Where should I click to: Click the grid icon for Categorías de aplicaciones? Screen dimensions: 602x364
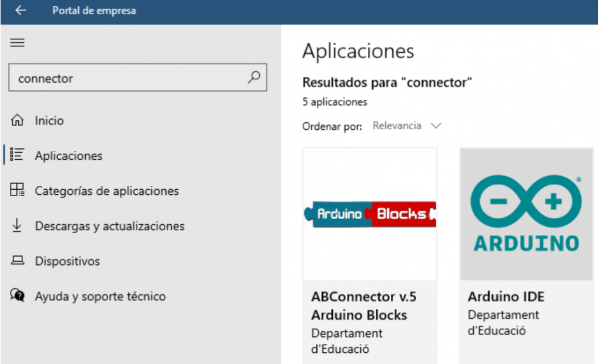(18, 190)
